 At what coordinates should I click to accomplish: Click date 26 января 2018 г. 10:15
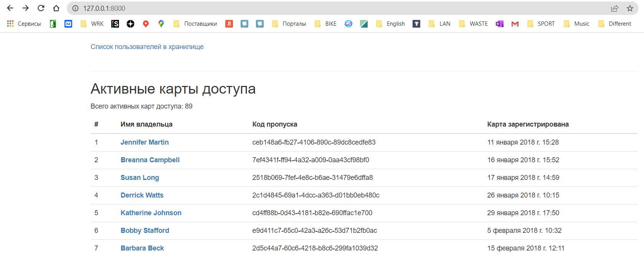523,195
